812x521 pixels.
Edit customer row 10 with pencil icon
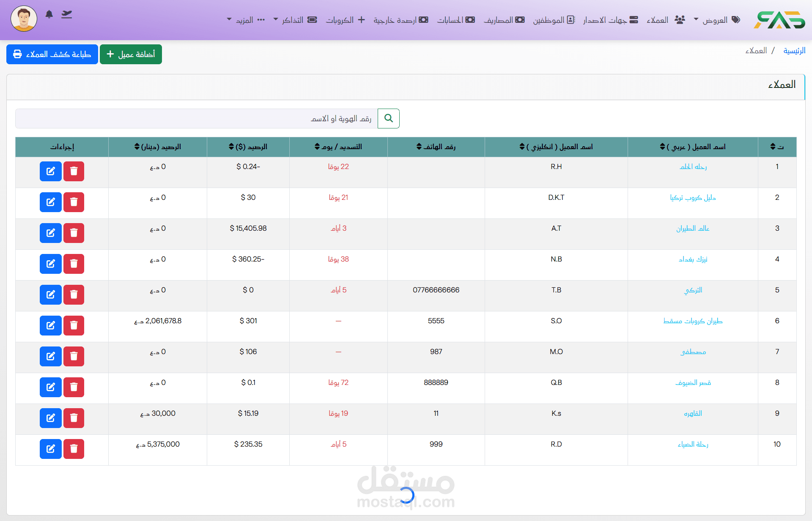50,449
